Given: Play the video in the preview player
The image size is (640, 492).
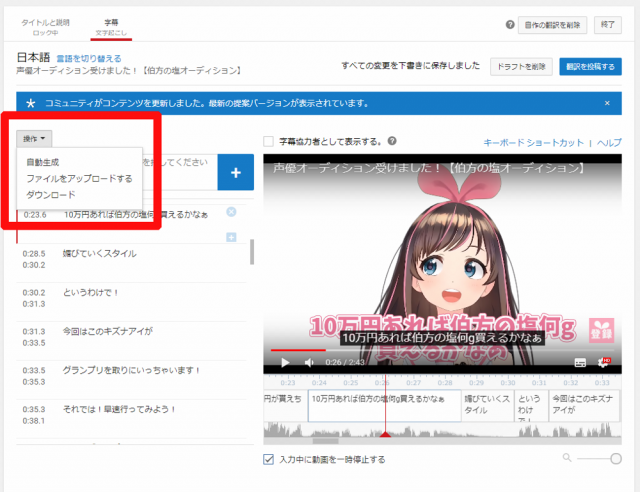Looking at the screenshot, I should [x=285, y=362].
